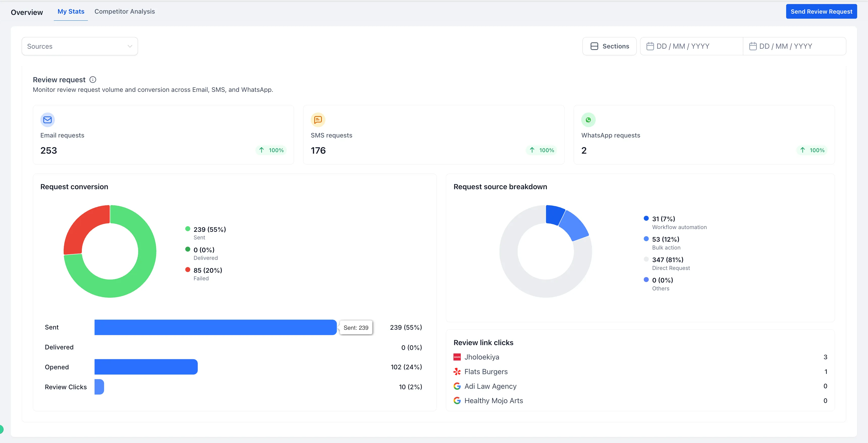This screenshot has width=868, height=443.
Task: Toggle the Workflow automation legend dot
Action: click(x=646, y=218)
